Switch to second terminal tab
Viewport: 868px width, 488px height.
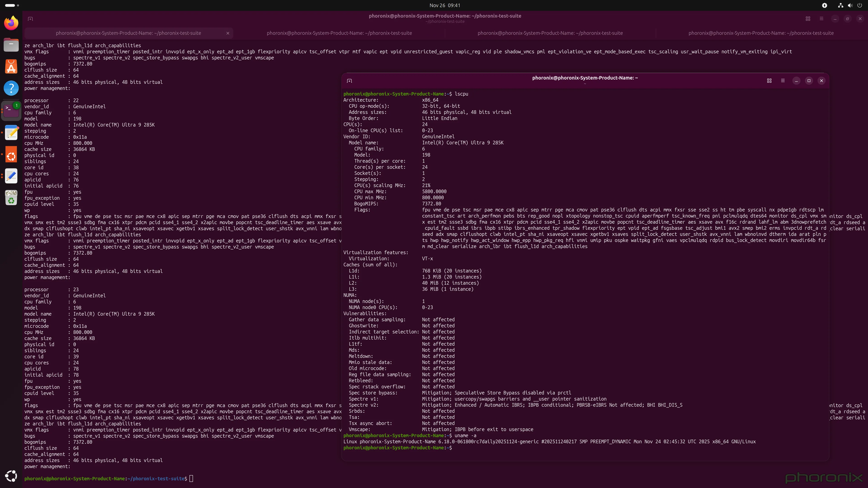(339, 33)
